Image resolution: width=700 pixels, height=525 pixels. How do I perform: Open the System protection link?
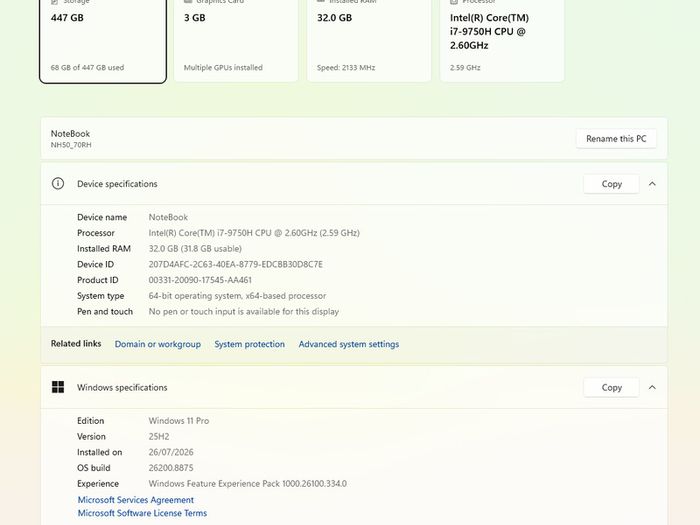pos(250,344)
